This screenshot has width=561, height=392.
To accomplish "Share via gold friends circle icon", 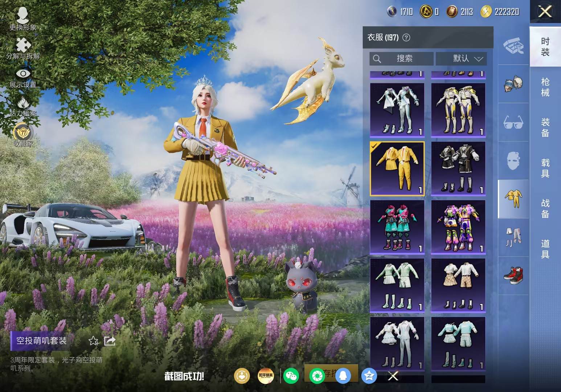I will (x=242, y=376).
